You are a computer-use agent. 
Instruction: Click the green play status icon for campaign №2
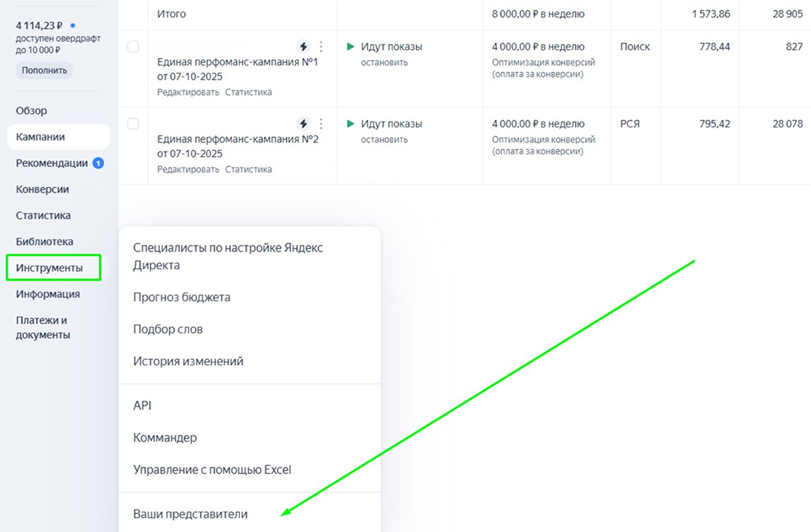351,124
